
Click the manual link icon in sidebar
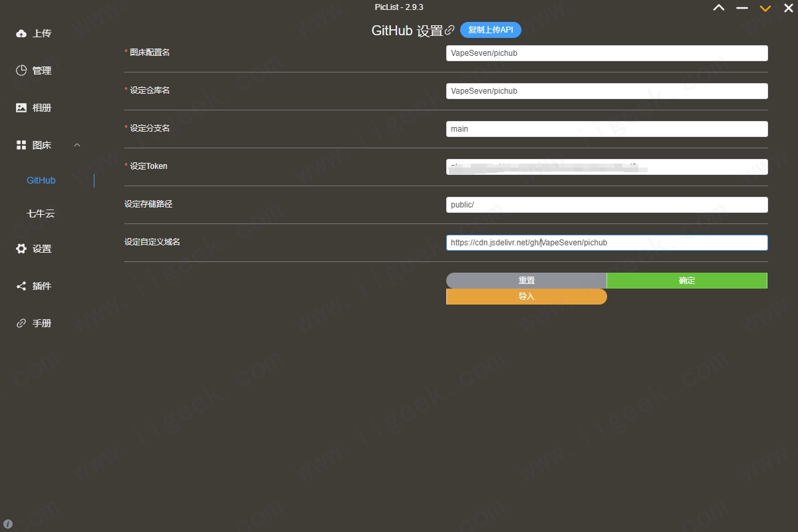(x=21, y=323)
